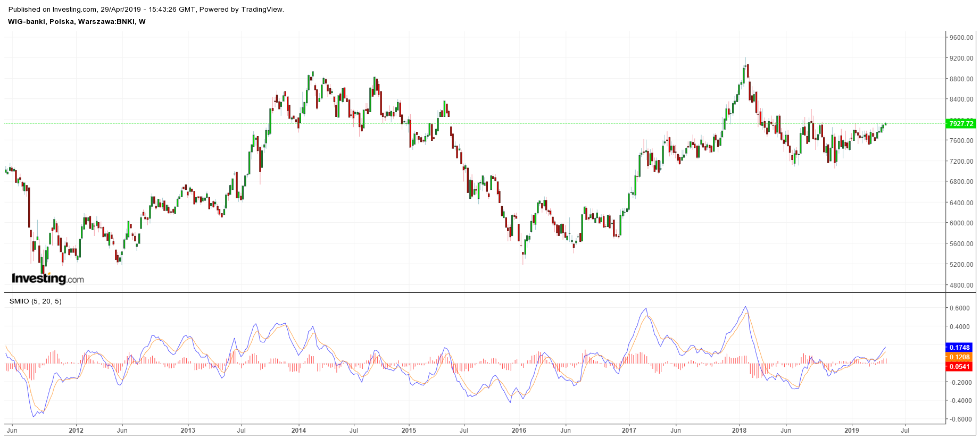Click the 2019 label on the time axis
The image size is (980, 438).
[x=852, y=431]
